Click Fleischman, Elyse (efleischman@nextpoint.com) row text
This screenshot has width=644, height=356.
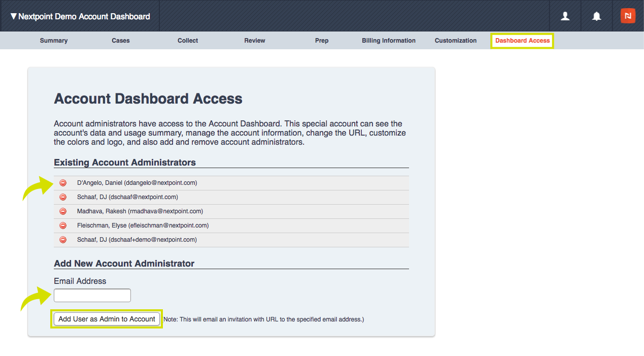(143, 225)
